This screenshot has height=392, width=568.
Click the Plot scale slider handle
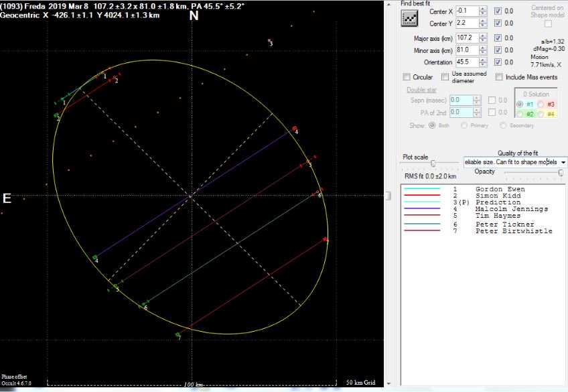434,163
